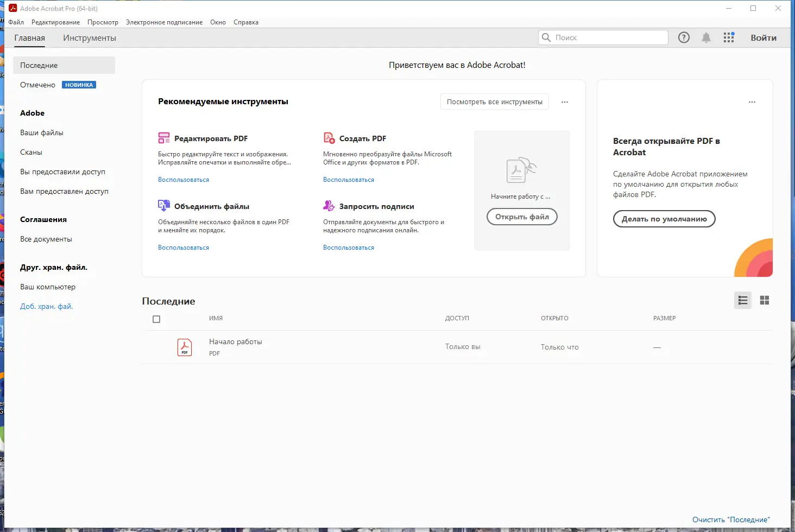Click the Открыть файл button

(522, 217)
